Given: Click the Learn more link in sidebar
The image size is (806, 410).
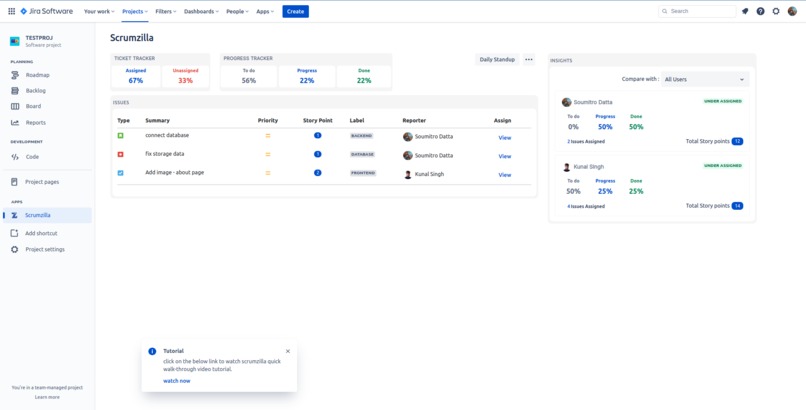Looking at the screenshot, I should (47, 397).
